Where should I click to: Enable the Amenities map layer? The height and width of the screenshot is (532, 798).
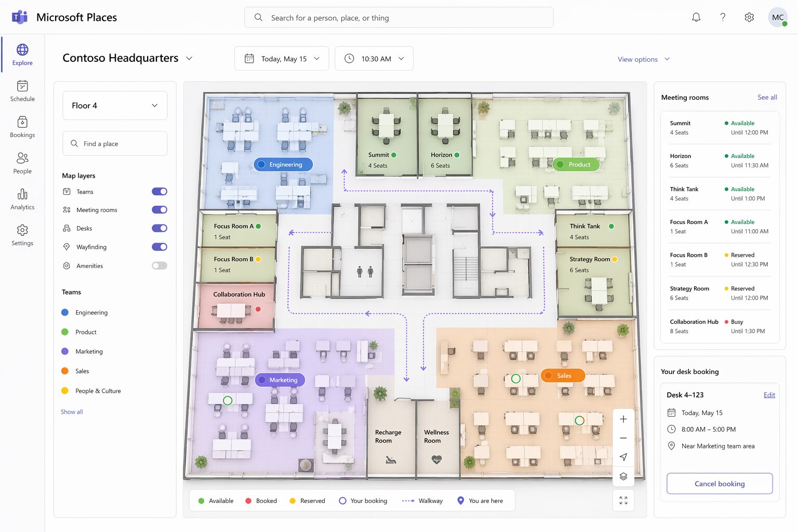(x=159, y=265)
